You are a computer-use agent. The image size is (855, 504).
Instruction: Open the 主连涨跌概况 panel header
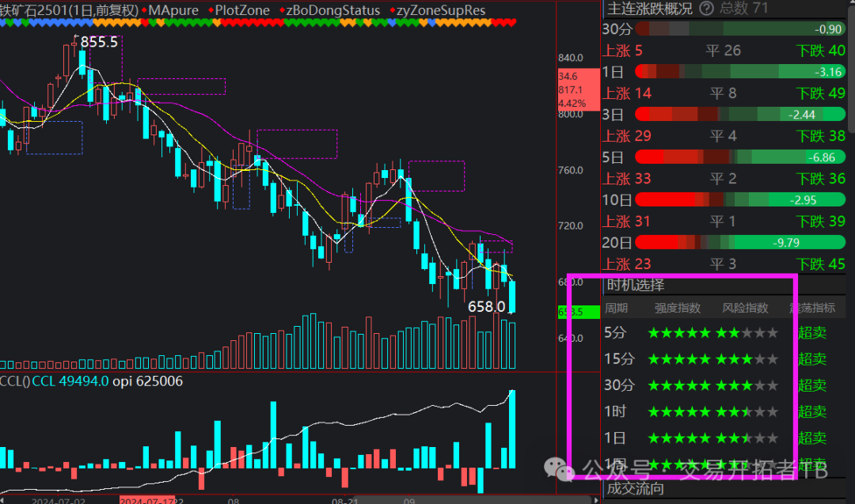(649, 8)
